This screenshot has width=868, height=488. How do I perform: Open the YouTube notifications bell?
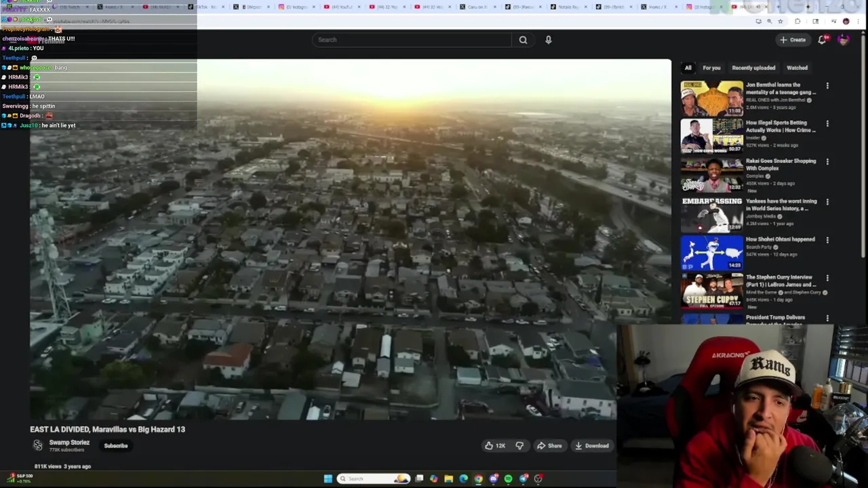pyautogui.click(x=823, y=40)
